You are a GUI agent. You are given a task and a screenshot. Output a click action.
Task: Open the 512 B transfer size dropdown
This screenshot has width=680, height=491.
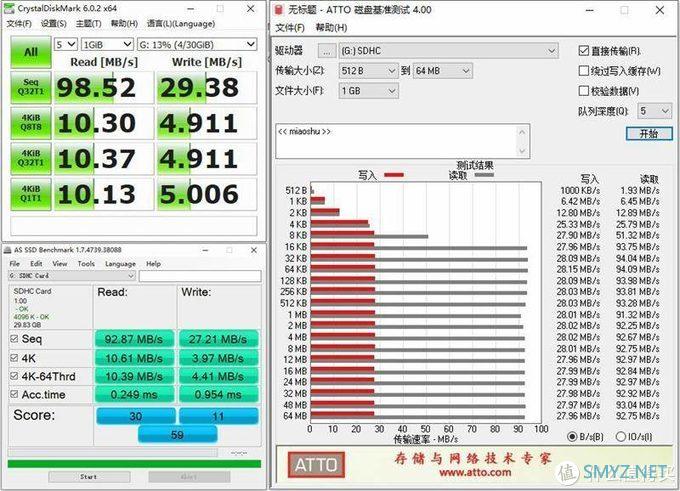[368, 71]
